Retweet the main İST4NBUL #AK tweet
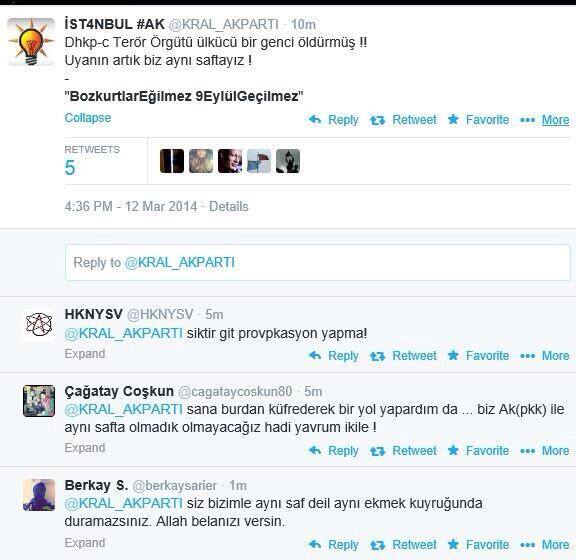576x560 pixels. click(x=403, y=120)
